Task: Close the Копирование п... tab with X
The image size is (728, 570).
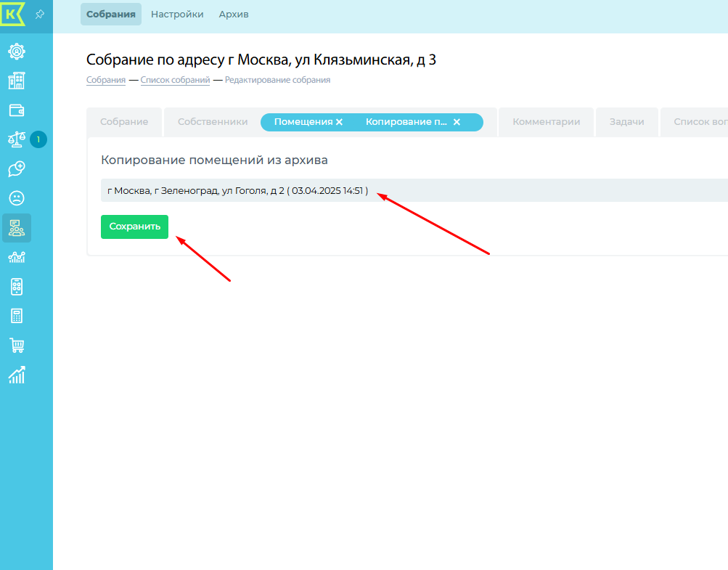Action: [457, 122]
